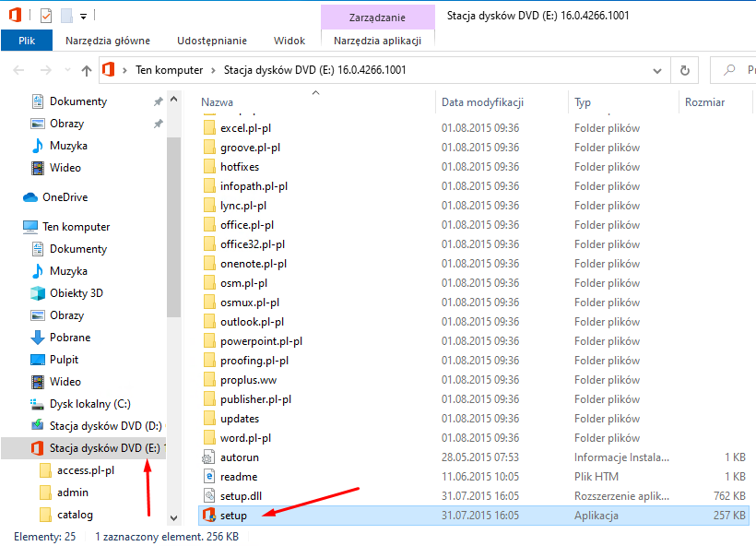The height and width of the screenshot is (546, 756).
Task: Open OneDrive in the navigation pane
Action: [x=65, y=197]
